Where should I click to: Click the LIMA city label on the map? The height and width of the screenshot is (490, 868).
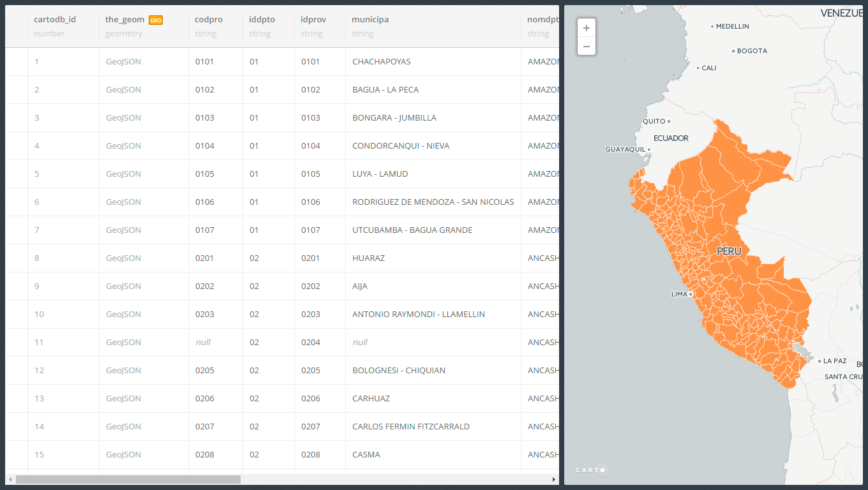[x=680, y=294]
